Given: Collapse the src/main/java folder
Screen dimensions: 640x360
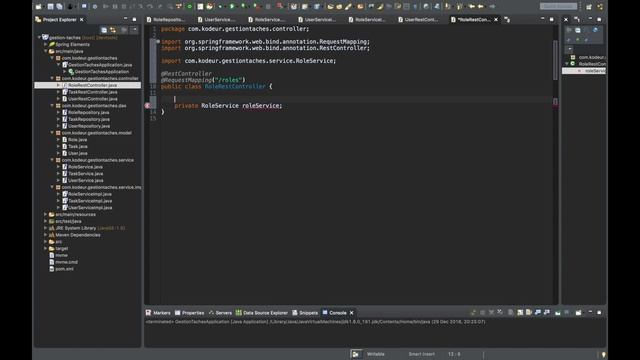Looking at the screenshot, I should point(46,51).
